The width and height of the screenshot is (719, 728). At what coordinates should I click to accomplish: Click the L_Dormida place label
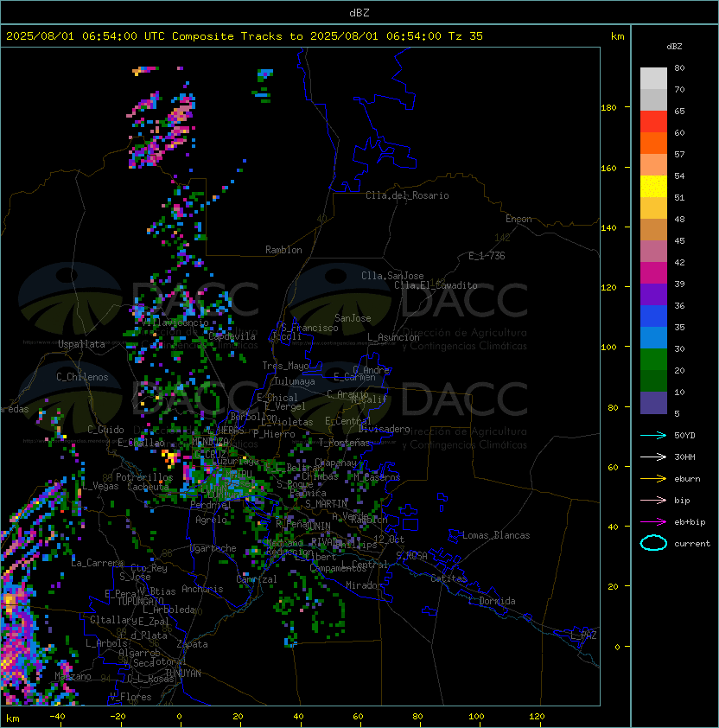[x=492, y=601]
